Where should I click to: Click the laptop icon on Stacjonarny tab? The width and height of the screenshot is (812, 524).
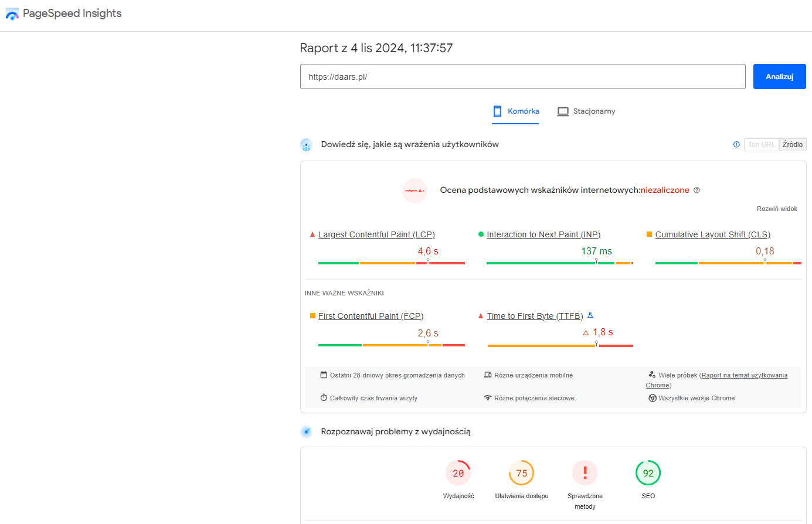(563, 111)
